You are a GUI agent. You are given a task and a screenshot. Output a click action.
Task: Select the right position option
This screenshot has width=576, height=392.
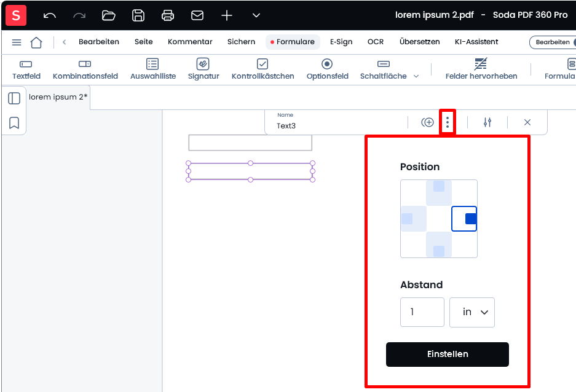point(464,219)
